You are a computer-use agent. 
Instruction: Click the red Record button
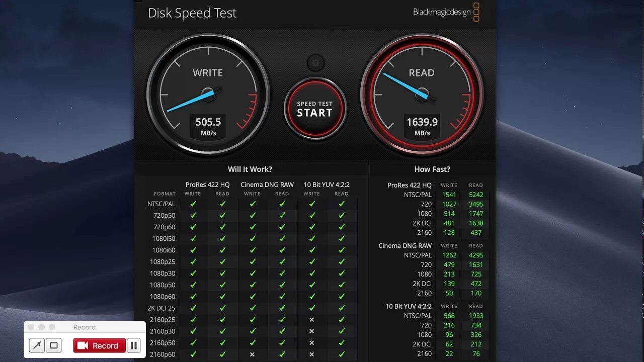pos(99,345)
